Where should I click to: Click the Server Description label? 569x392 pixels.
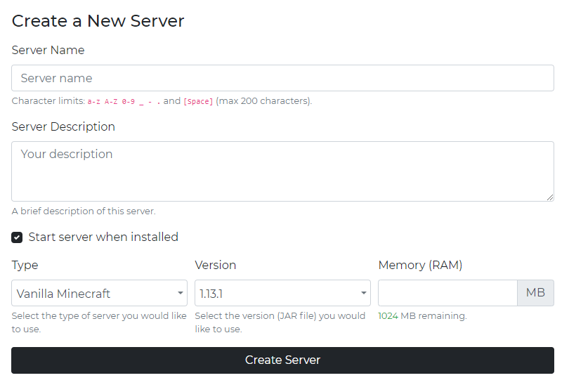(63, 127)
